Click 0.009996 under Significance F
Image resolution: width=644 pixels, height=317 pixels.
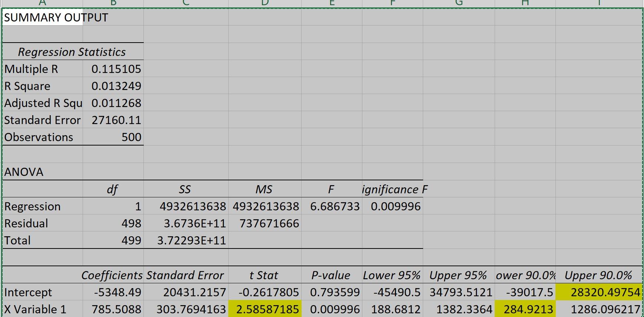click(x=393, y=206)
